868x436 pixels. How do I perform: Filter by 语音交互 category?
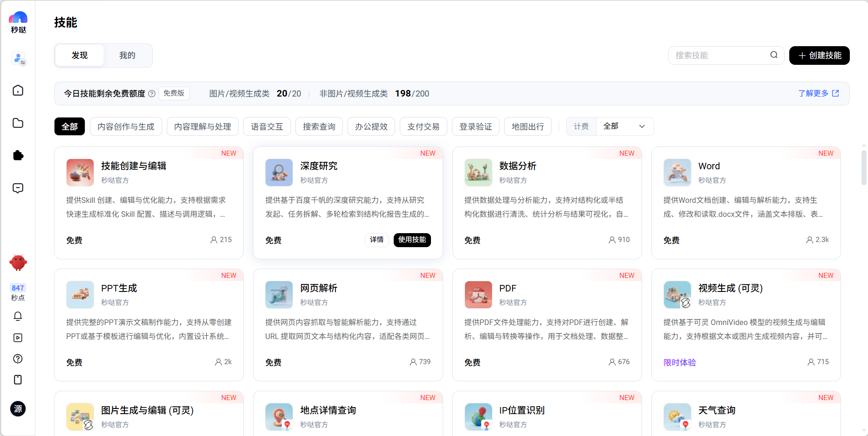[267, 126]
